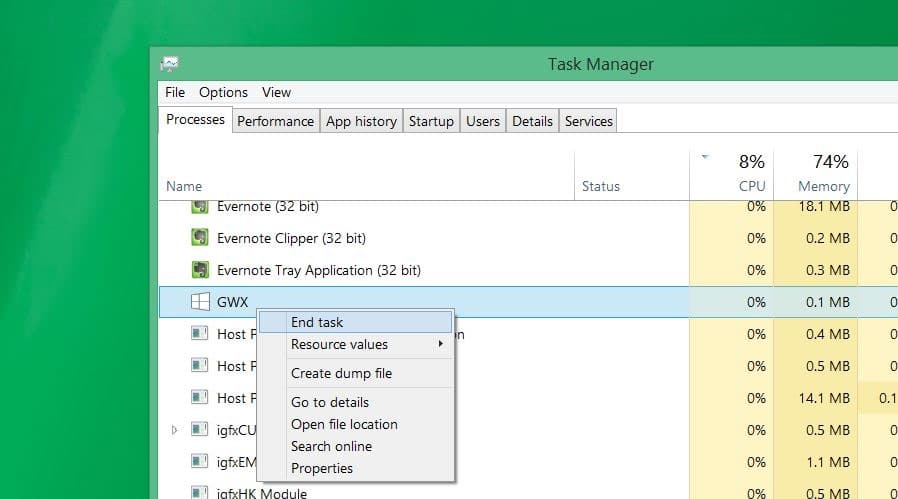Select Open file location menu entry
This screenshot has height=499, width=898.
tap(356, 424)
